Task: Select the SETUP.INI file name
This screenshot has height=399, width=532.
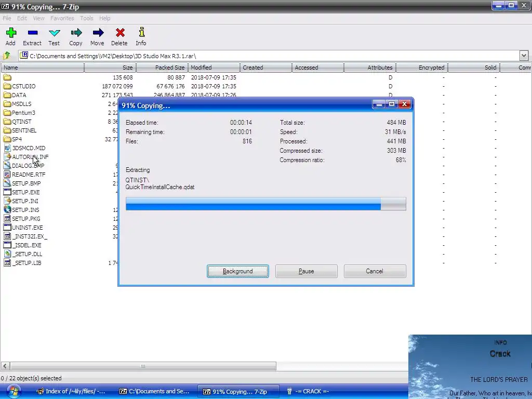Action: pos(25,201)
